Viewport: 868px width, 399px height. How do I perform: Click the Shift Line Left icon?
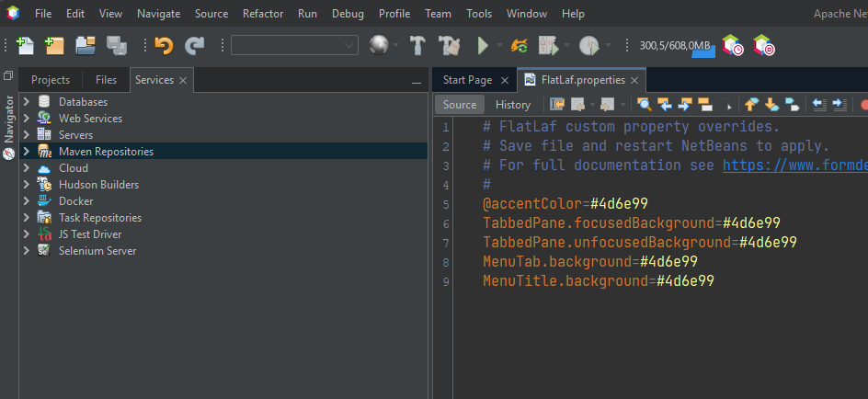click(819, 104)
